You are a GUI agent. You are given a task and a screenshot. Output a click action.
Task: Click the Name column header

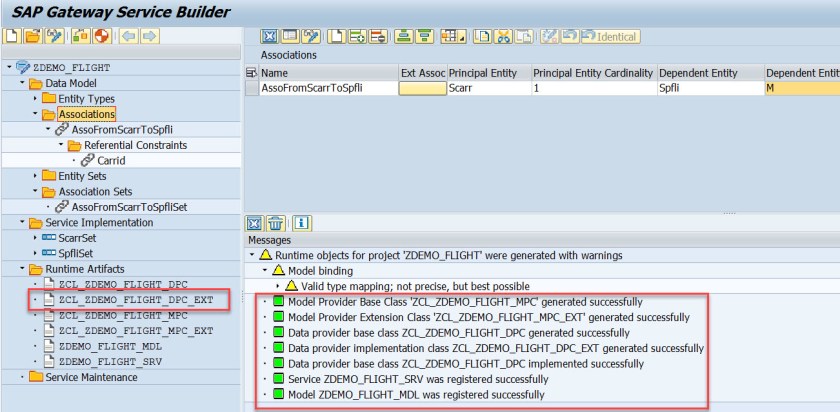328,73
